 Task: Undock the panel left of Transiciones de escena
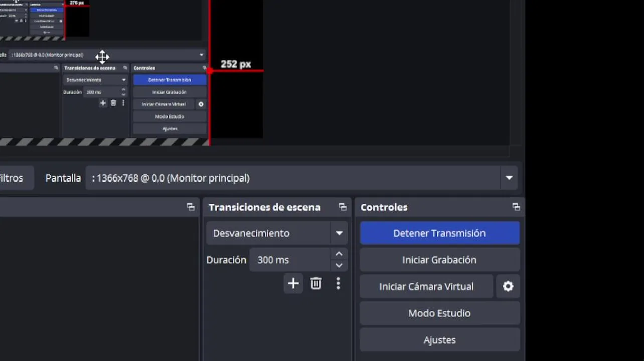click(191, 207)
